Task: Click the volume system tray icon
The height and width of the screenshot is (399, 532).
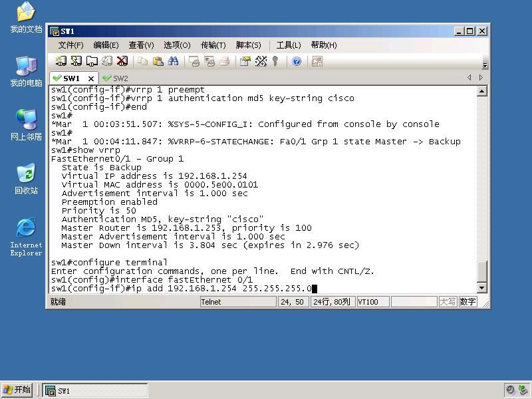Action: 510,390
